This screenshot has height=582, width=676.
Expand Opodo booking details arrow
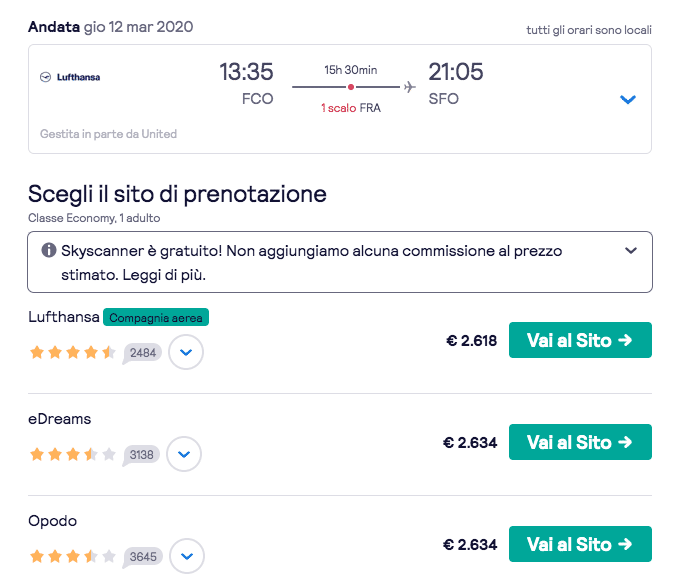click(186, 556)
